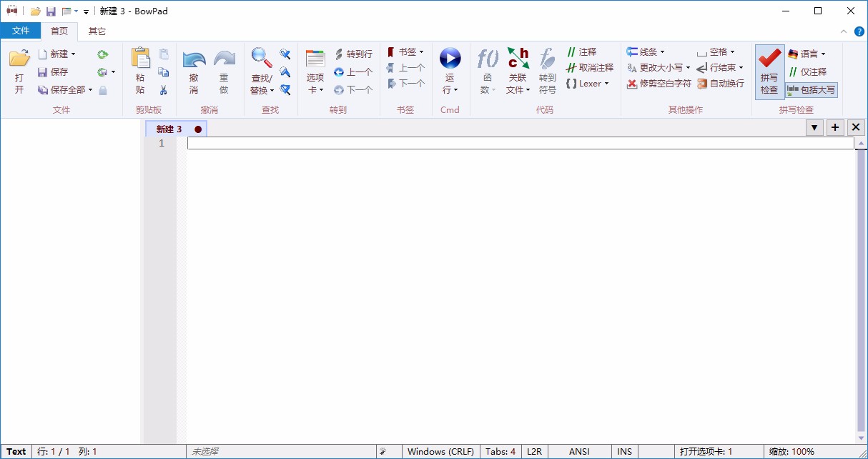This screenshot has height=459, width=868.
Task: Toggle 包括大写 include uppercase option
Action: tap(811, 90)
